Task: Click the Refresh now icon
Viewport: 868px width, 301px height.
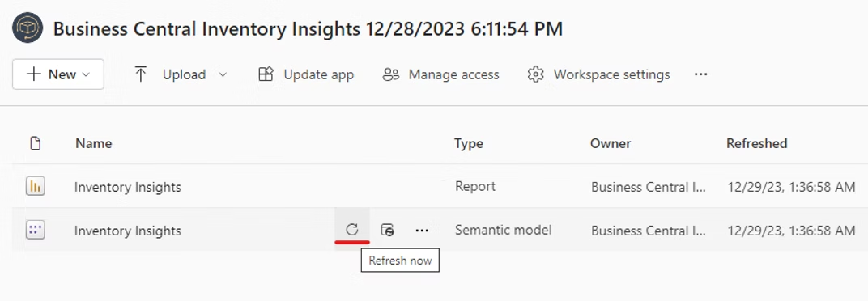Action: [352, 230]
